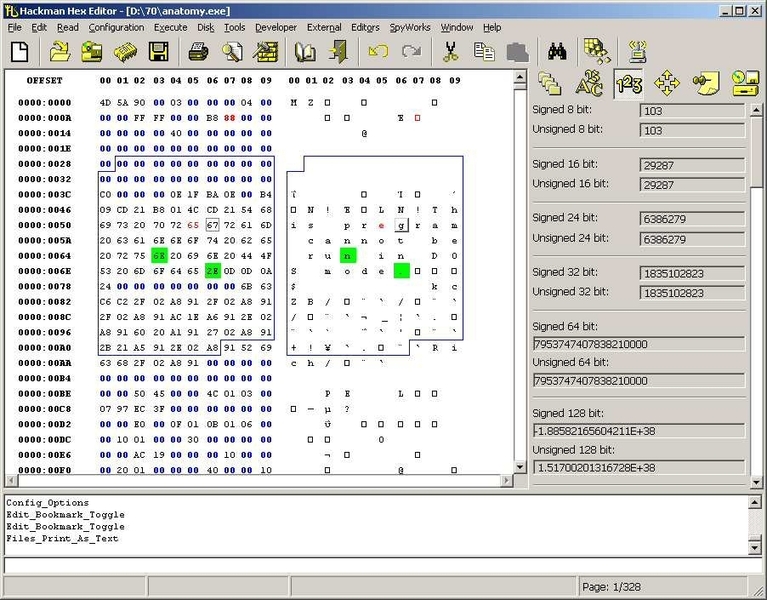This screenshot has width=767, height=600.
Task: Click the open book icon
Action: 304,52
